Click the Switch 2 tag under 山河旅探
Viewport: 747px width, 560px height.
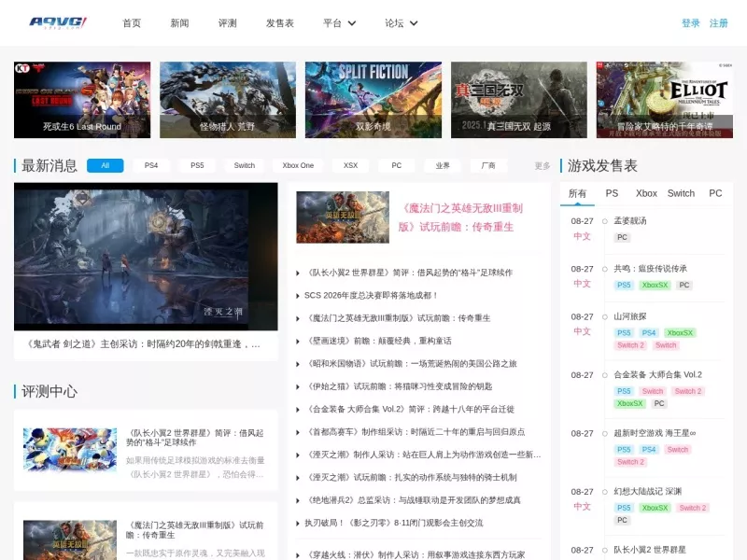pyautogui.click(x=631, y=345)
